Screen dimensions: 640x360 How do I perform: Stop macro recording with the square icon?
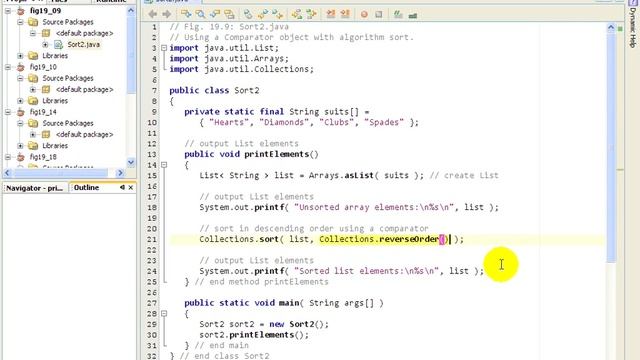tap(379, 15)
